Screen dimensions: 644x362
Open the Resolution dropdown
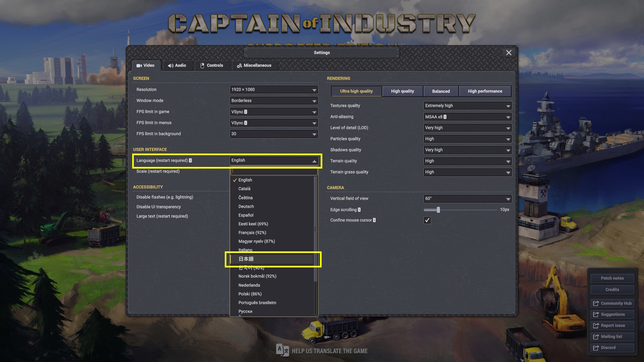(x=273, y=89)
